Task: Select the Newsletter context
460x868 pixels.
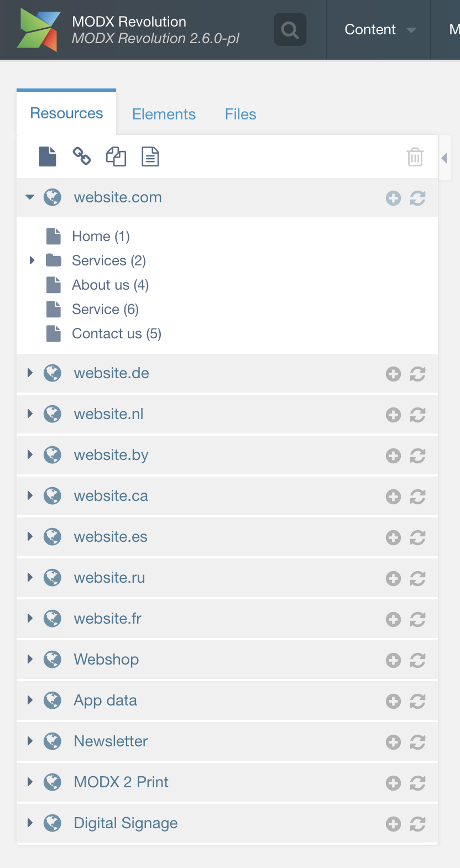Action: [x=111, y=741]
